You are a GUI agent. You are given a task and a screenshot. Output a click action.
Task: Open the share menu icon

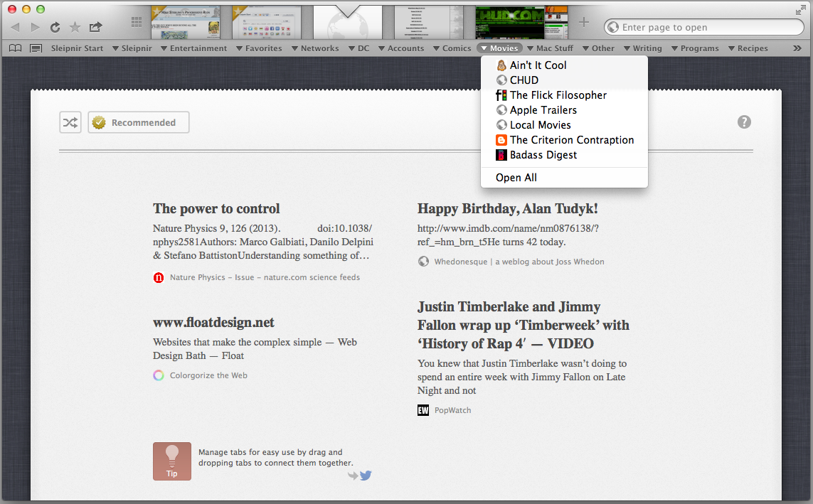point(95,27)
